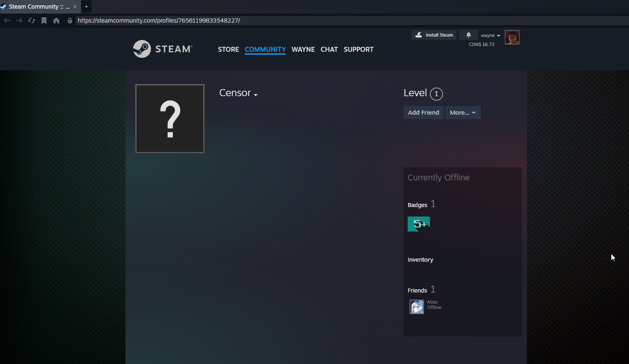Open the Inventory link
629x364 pixels.
(x=420, y=260)
